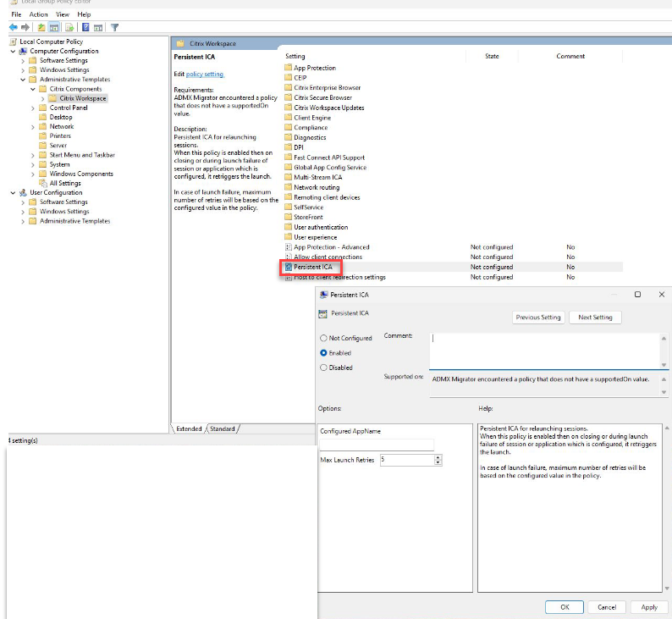Click the Forward arrow toolbar icon
The image size is (672, 619).
(x=25, y=27)
